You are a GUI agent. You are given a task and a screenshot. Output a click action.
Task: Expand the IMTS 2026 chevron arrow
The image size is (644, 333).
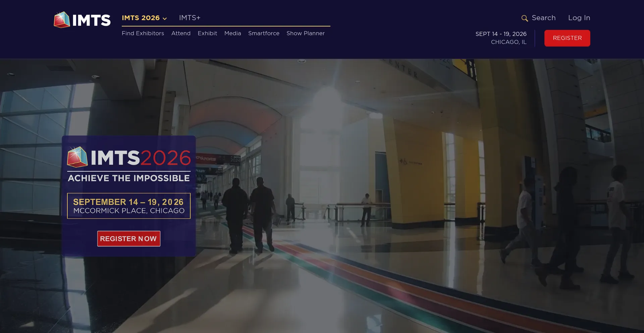(165, 19)
